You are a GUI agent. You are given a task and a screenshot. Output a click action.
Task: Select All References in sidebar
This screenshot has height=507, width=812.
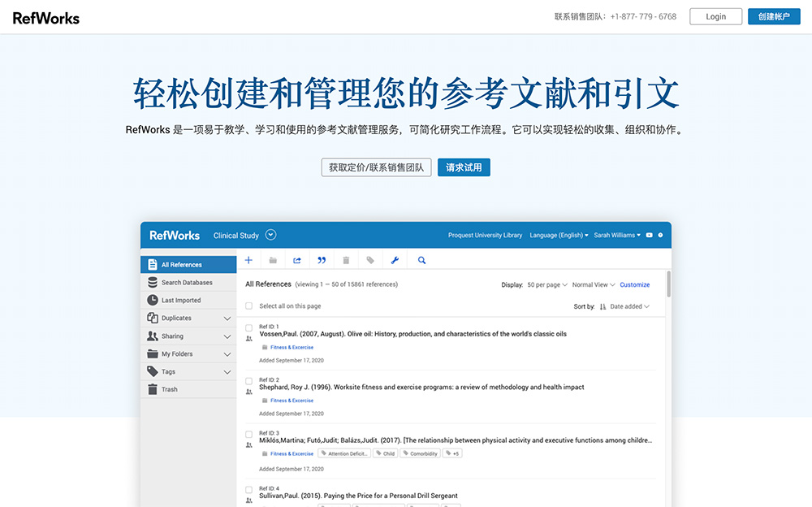(188, 264)
